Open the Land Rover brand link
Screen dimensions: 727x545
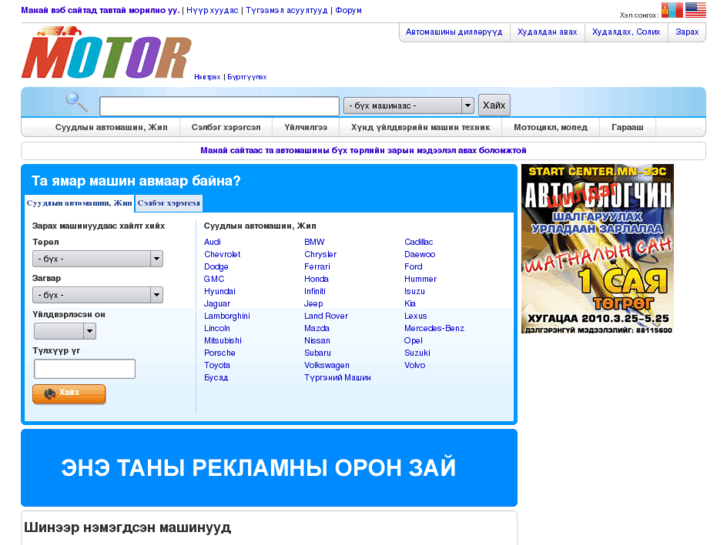point(326,316)
